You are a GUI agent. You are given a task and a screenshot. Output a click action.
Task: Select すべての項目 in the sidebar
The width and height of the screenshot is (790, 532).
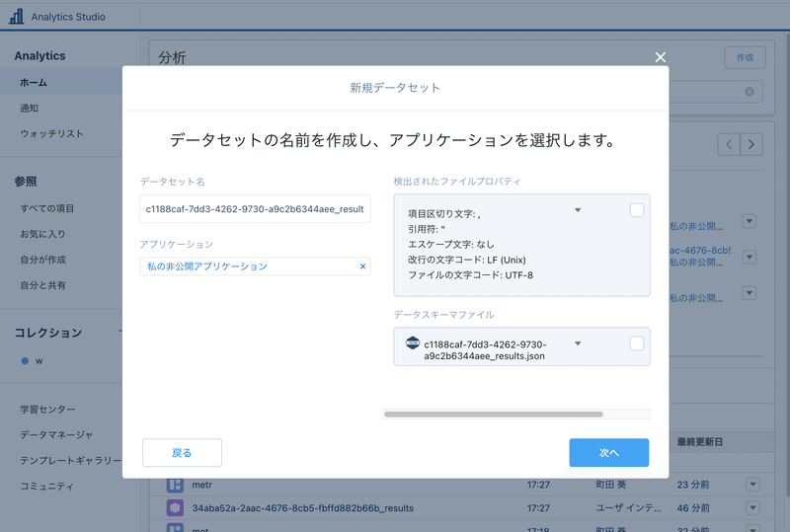click(46, 208)
